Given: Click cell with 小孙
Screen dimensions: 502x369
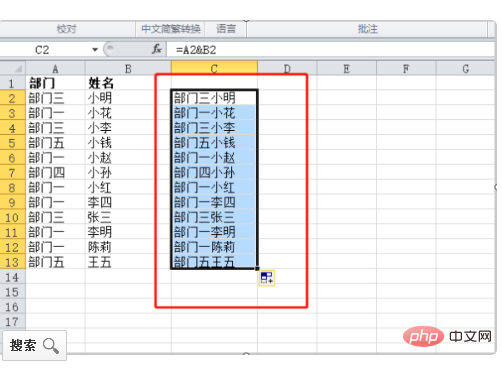Looking at the screenshot, I should pyautogui.click(x=128, y=172).
